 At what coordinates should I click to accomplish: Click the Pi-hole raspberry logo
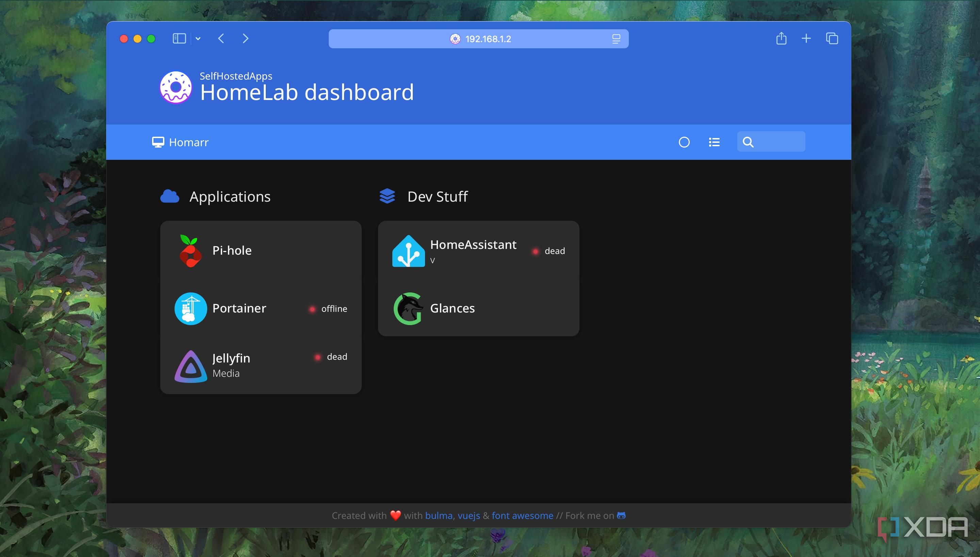190,251
